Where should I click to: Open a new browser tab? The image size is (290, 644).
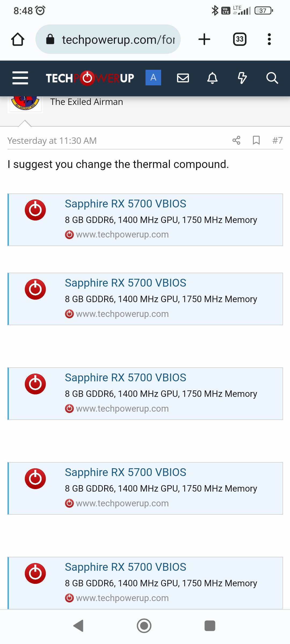[x=204, y=39]
